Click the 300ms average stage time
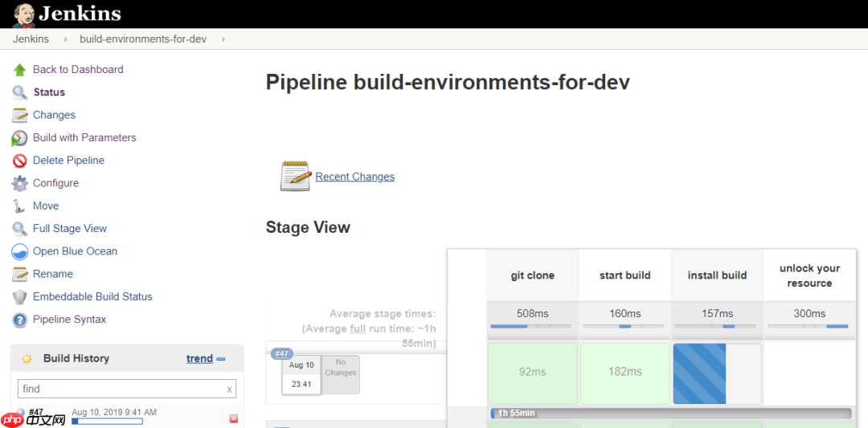 810,314
